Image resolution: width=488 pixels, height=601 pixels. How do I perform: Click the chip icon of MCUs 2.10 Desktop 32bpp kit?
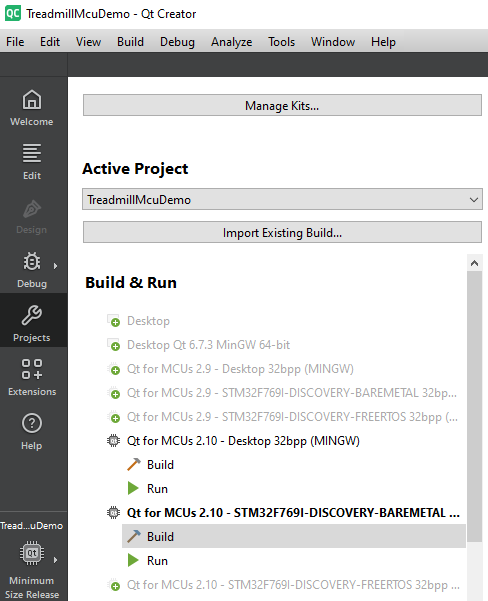(x=113, y=441)
